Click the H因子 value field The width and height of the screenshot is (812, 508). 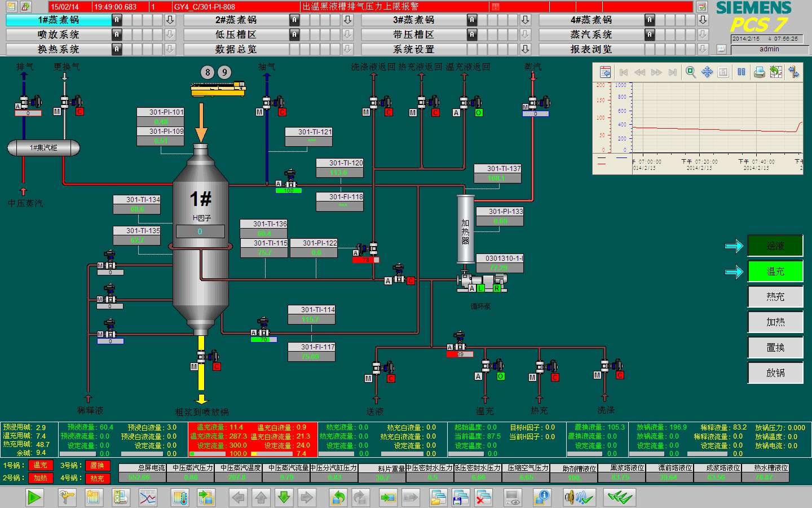pyautogui.click(x=200, y=231)
